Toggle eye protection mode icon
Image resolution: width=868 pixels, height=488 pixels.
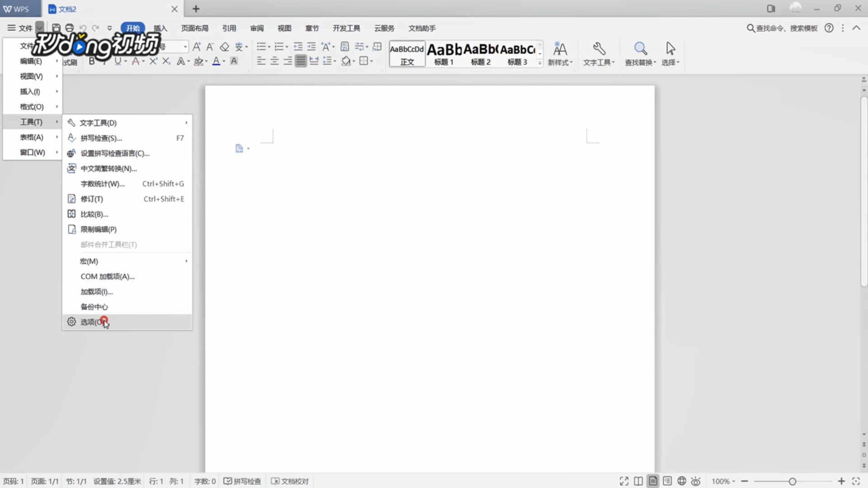(x=696, y=481)
